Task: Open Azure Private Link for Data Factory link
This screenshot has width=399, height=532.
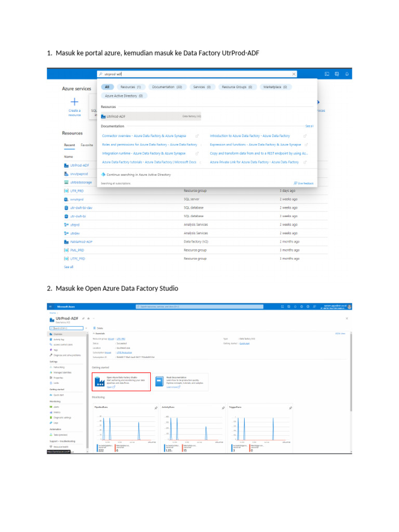Action: click(x=254, y=162)
